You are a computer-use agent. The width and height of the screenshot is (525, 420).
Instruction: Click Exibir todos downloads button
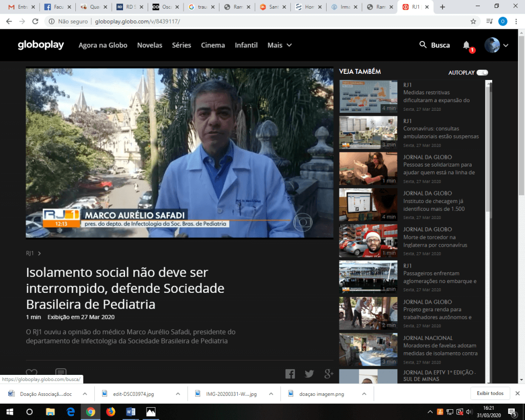490,393
